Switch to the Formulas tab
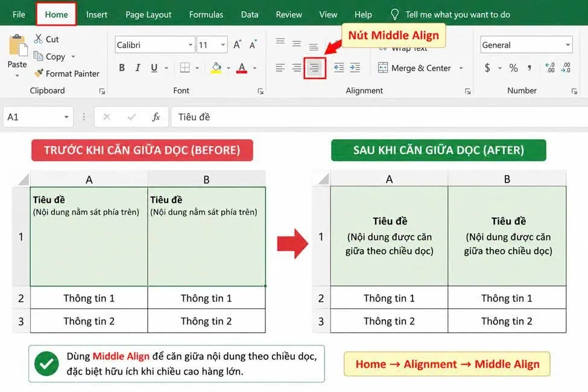 pos(206,14)
